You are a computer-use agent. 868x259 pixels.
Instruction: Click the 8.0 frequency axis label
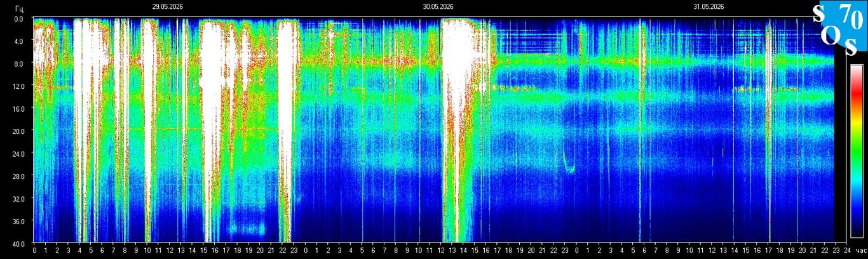tap(19, 63)
